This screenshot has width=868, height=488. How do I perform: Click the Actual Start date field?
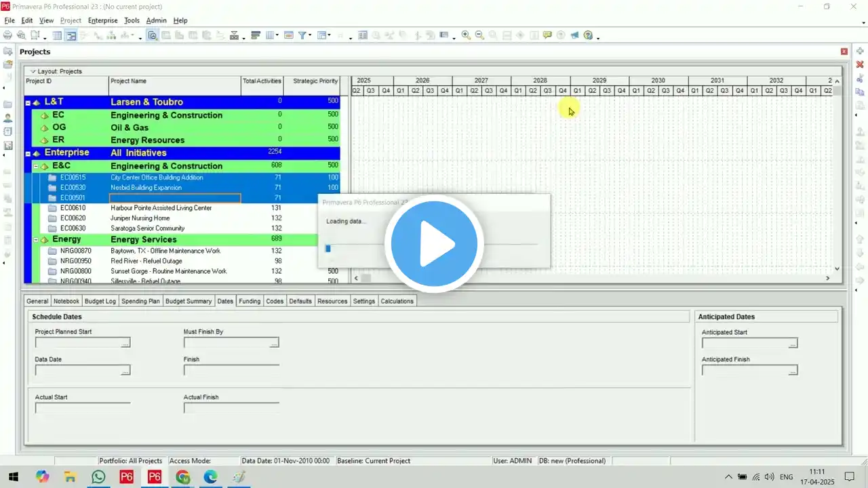[x=82, y=408]
